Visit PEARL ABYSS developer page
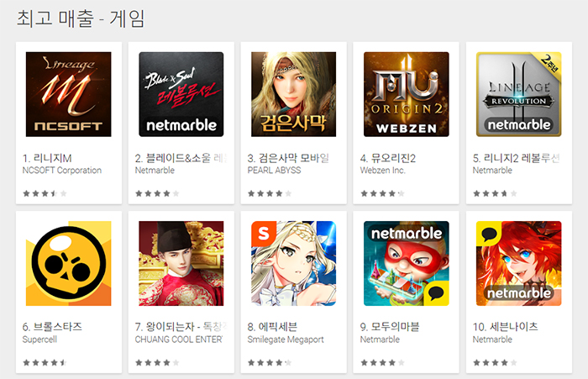Image resolution: width=588 pixels, height=379 pixels. (274, 171)
